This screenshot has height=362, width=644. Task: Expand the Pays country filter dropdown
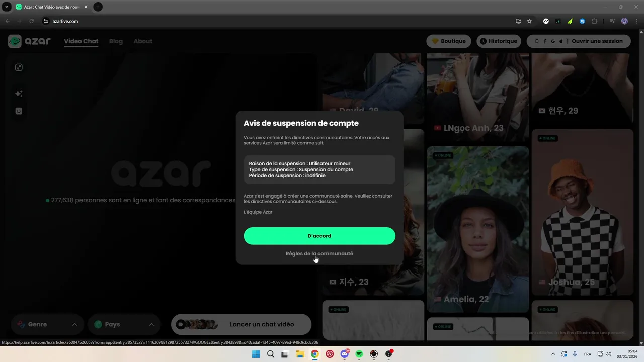tap(124, 324)
